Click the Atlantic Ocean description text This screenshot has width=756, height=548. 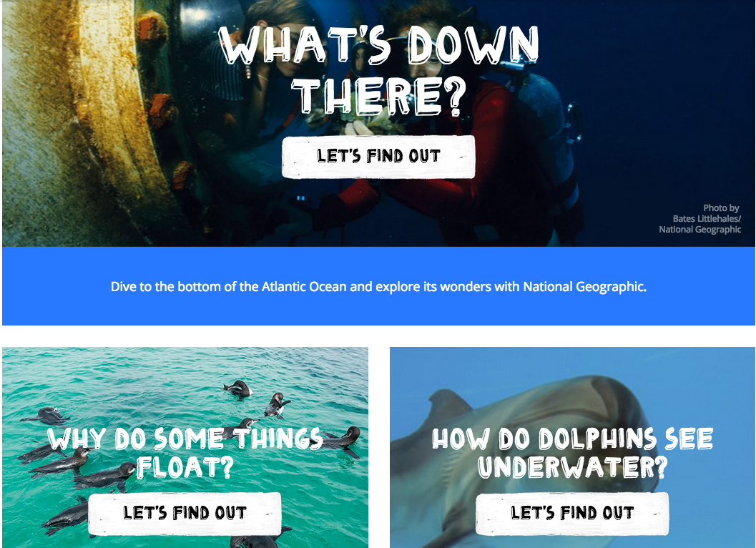pos(378,287)
